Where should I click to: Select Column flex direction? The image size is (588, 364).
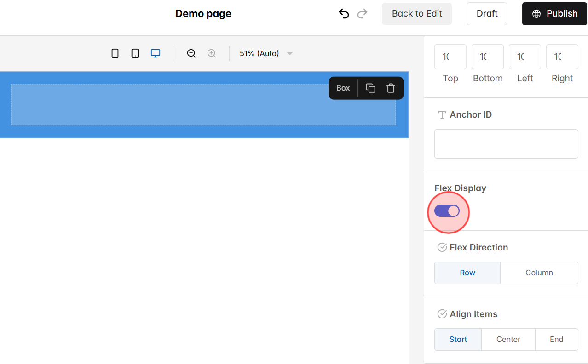tap(539, 273)
